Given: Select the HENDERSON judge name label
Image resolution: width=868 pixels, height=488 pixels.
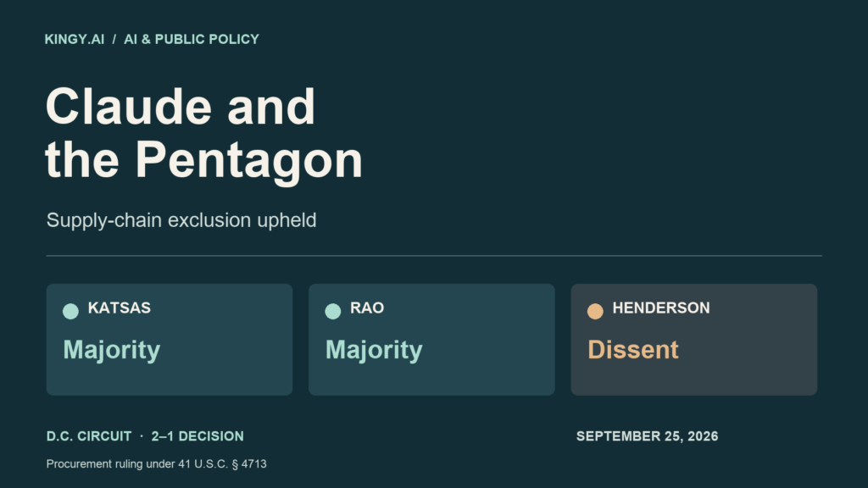Looking at the screenshot, I should point(661,308).
